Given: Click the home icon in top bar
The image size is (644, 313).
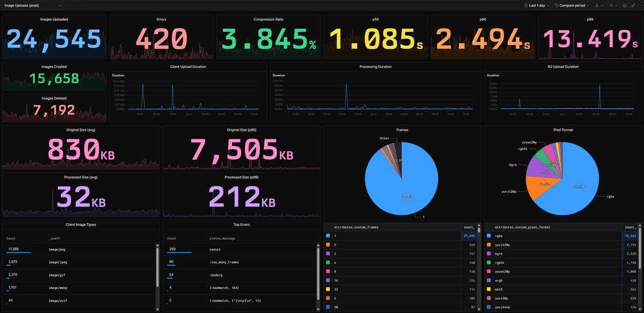Looking at the screenshot, I should coord(625,5).
